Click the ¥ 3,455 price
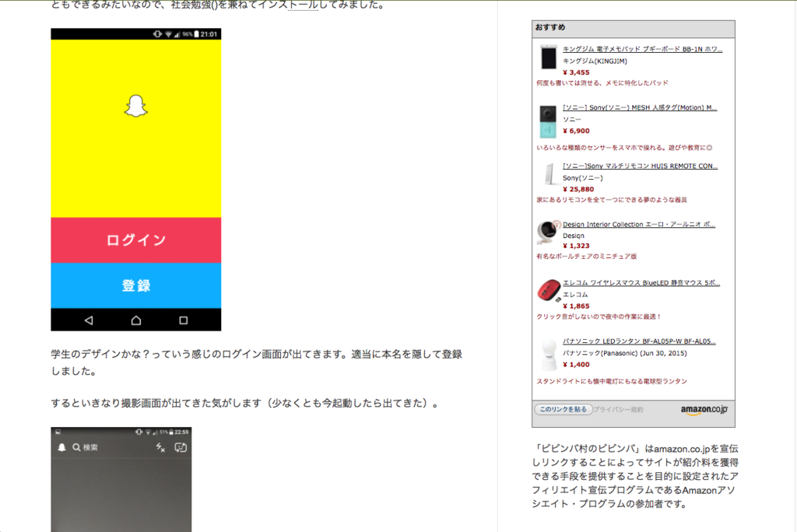797x532 pixels. pyautogui.click(x=576, y=72)
